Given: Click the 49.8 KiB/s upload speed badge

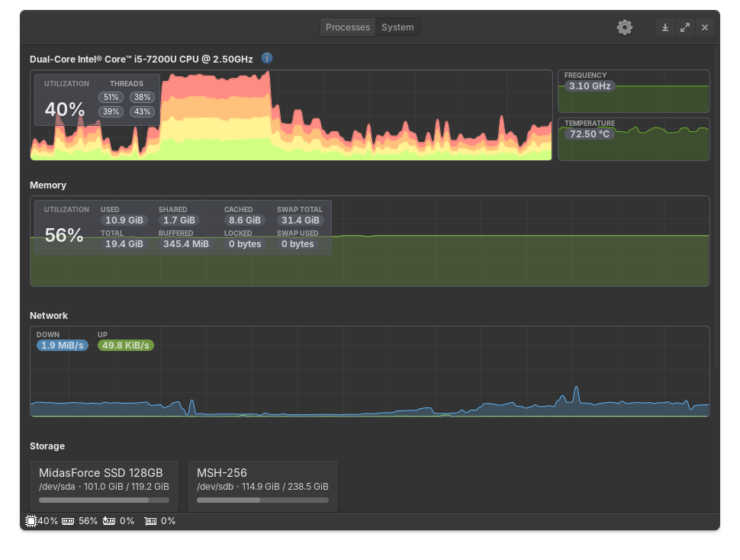Looking at the screenshot, I should tap(126, 346).
